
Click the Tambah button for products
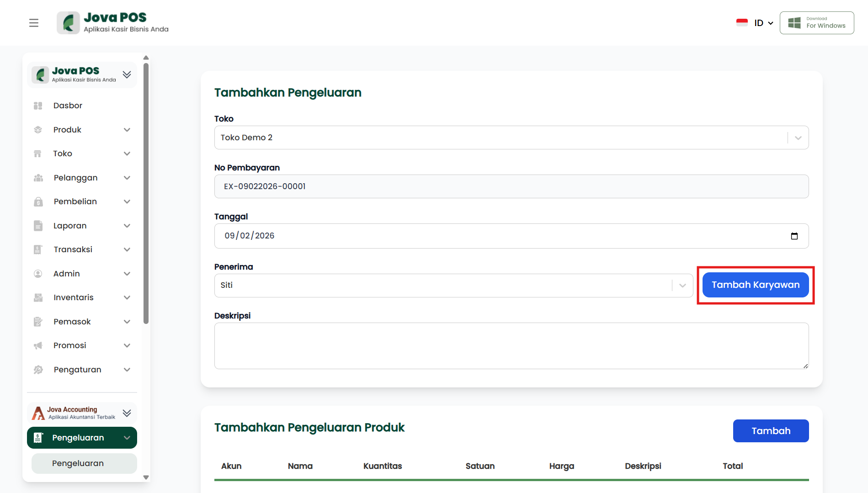771,431
